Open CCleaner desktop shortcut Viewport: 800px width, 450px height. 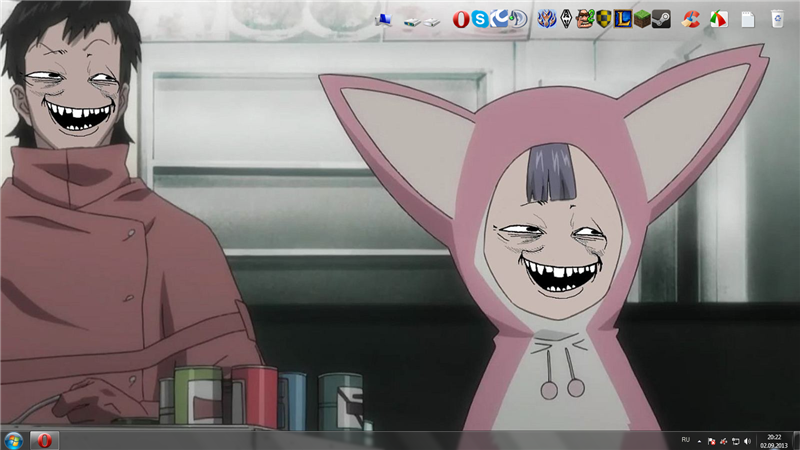pos(690,19)
